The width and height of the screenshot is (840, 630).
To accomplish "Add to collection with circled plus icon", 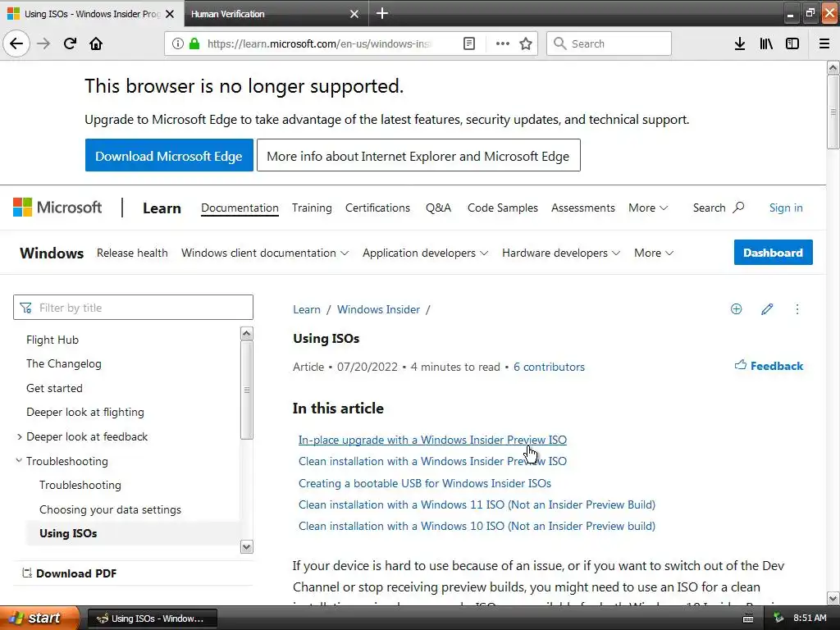I will [736, 309].
